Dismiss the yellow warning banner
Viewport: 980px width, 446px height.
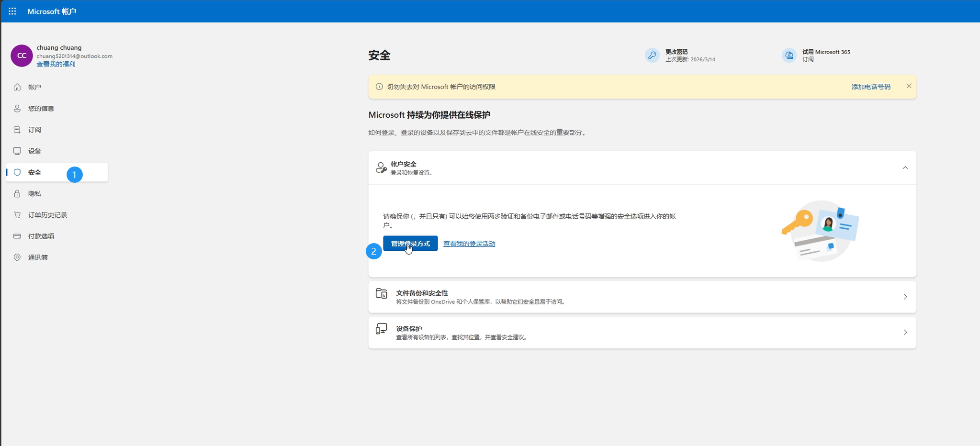click(x=909, y=86)
